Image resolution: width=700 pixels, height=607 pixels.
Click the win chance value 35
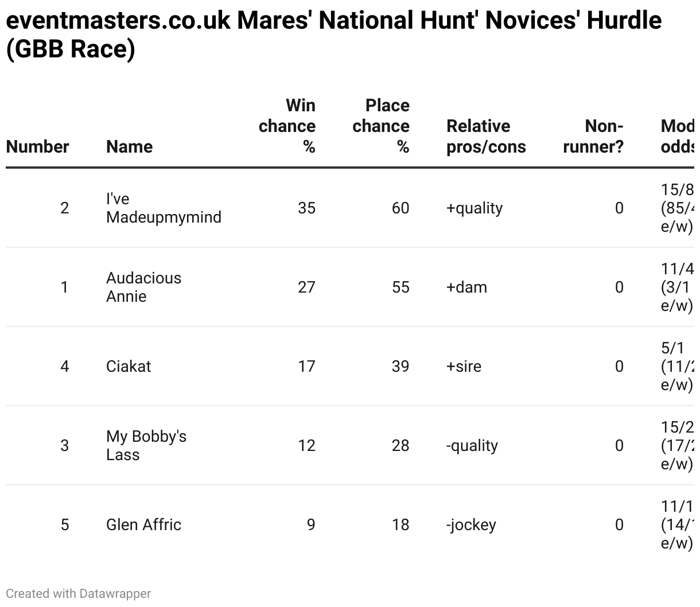(306, 208)
